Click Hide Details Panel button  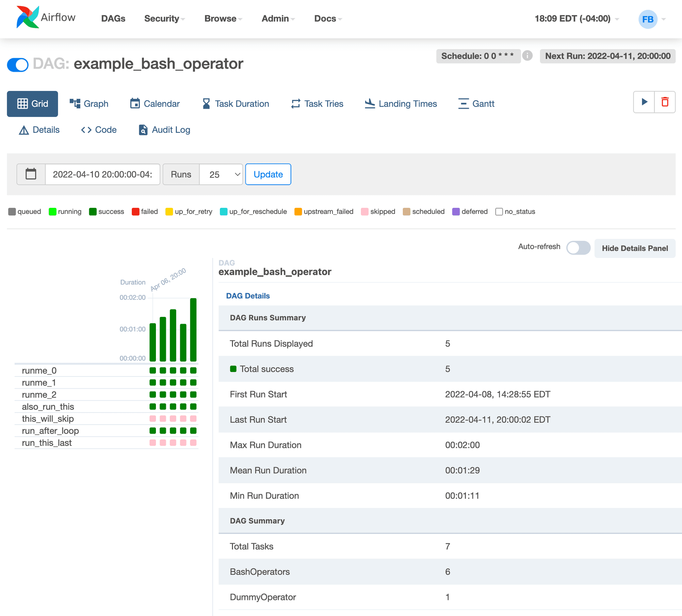tap(634, 248)
